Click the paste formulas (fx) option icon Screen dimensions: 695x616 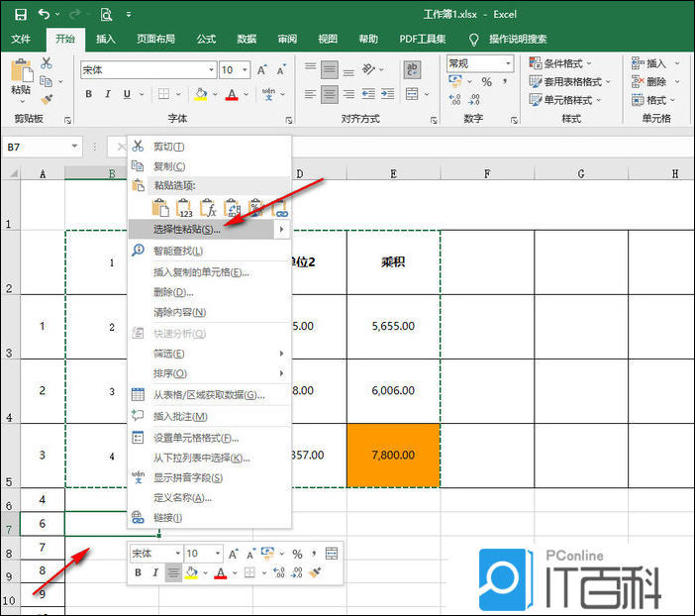208,207
